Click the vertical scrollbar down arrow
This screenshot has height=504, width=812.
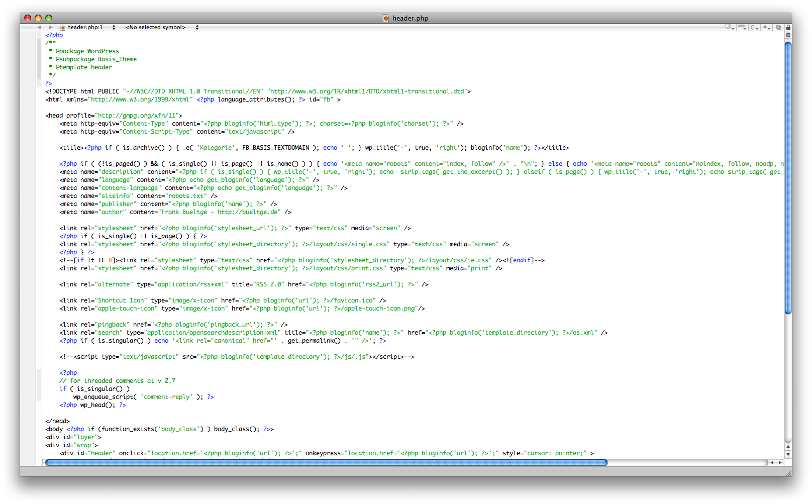[788, 454]
